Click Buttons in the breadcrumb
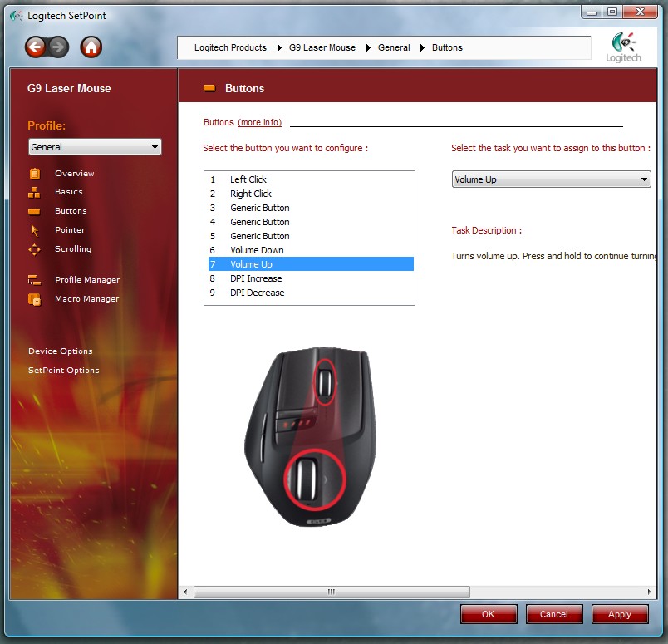 447,47
